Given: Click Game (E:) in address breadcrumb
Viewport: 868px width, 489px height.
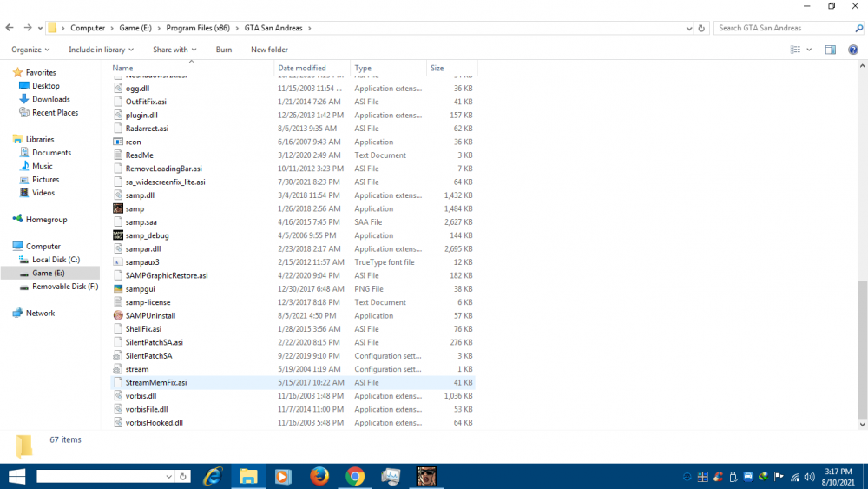Looking at the screenshot, I should (135, 28).
